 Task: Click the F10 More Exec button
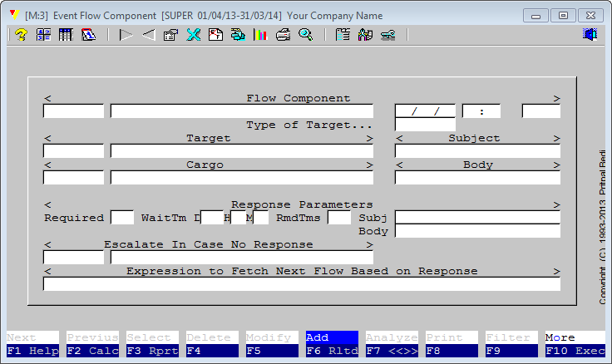click(x=575, y=344)
